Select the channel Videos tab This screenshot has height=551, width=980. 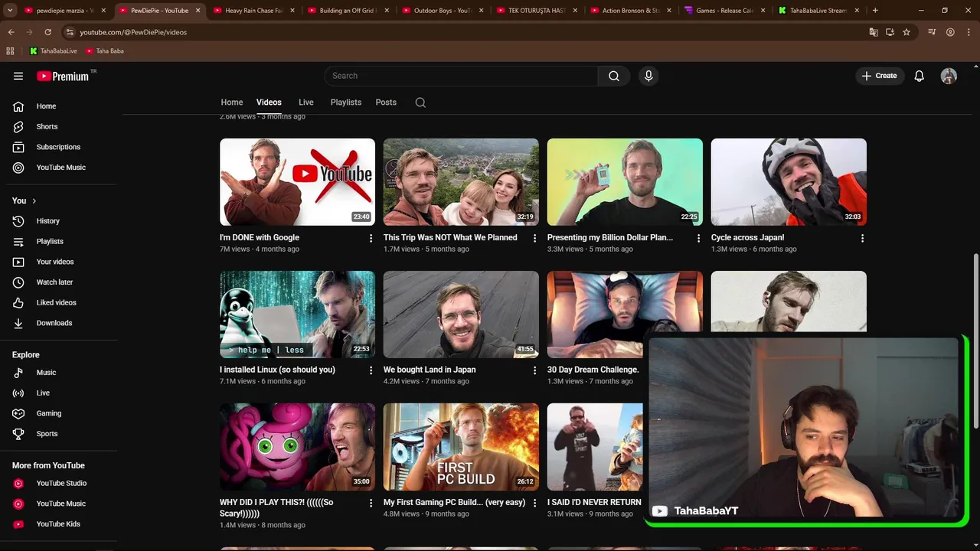[269, 103]
